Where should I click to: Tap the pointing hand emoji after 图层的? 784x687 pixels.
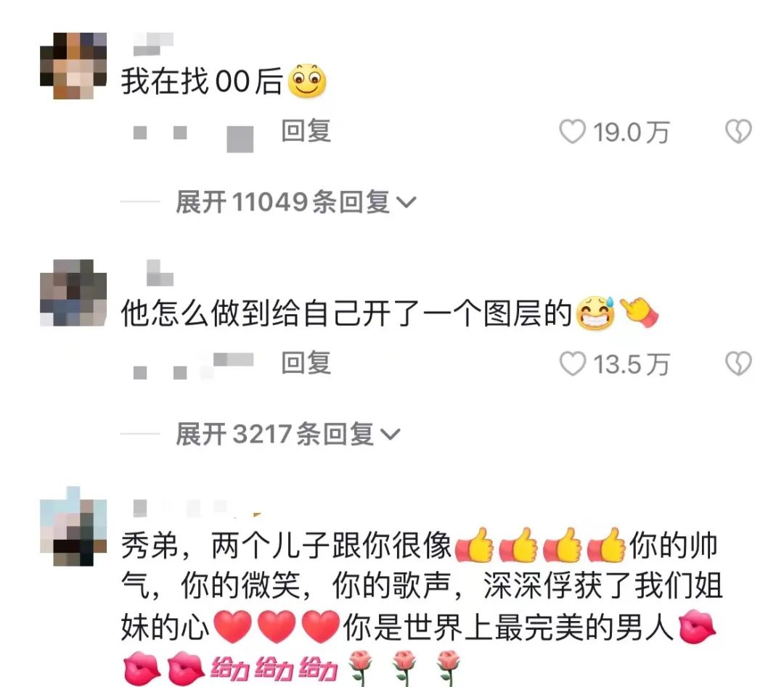click(639, 313)
